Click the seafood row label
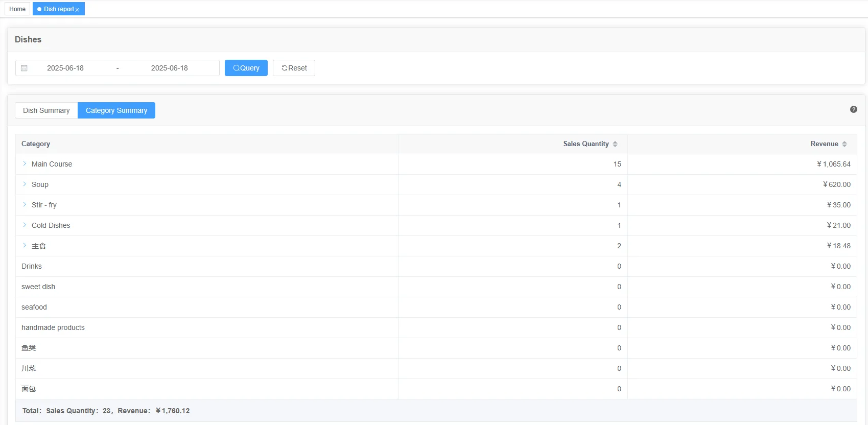The image size is (868, 425). 34,307
